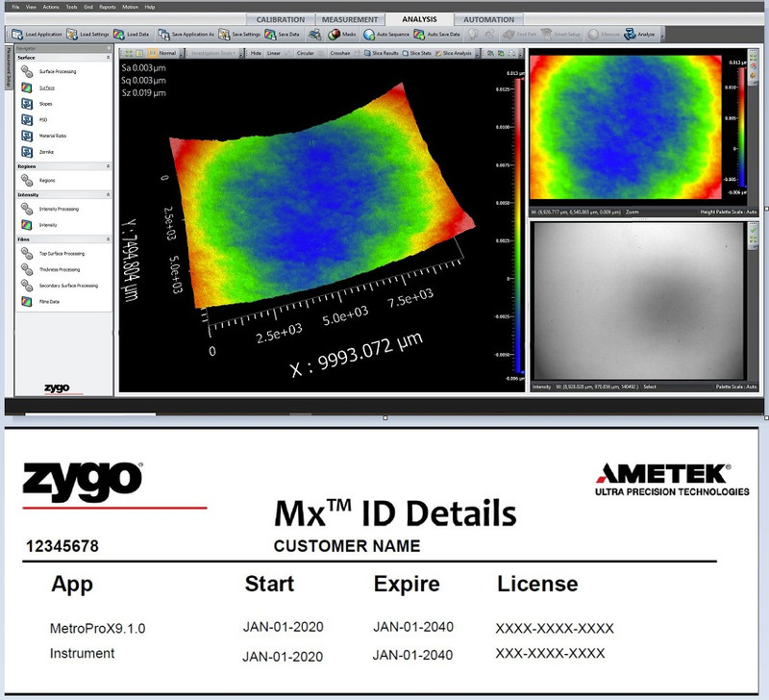Enable the Crosshair slice option
Screen dimensions: 769x700
[x=340, y=53]
